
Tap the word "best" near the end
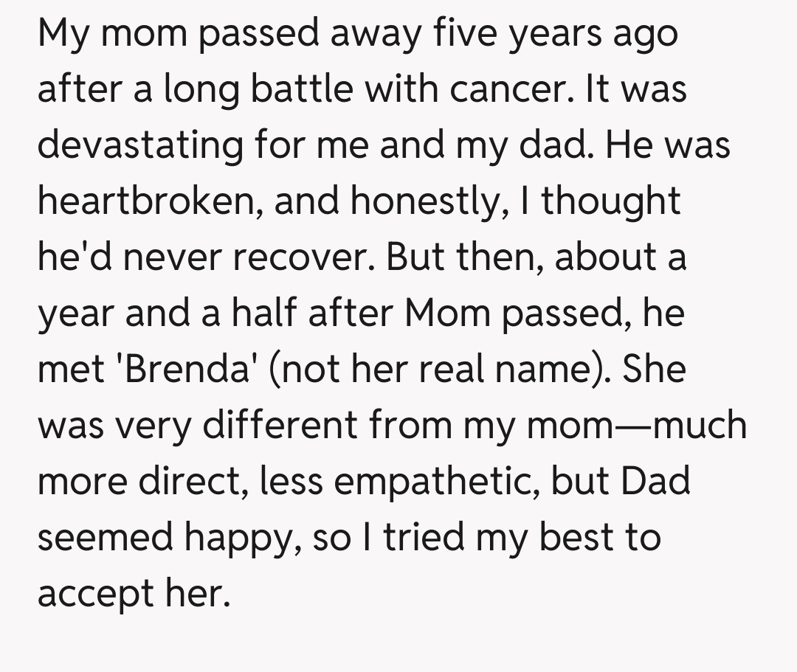click(x=576, y=537)
